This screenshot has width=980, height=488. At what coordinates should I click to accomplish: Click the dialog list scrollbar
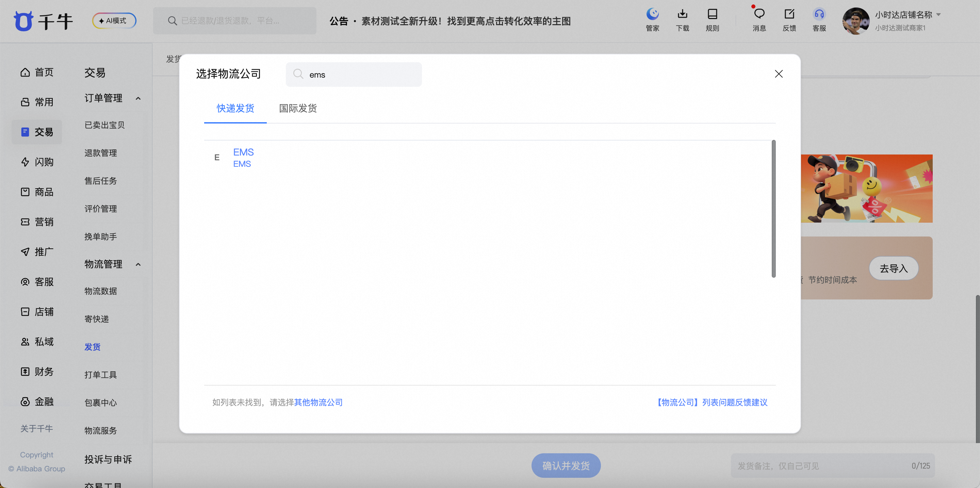[x=773, y=209]
